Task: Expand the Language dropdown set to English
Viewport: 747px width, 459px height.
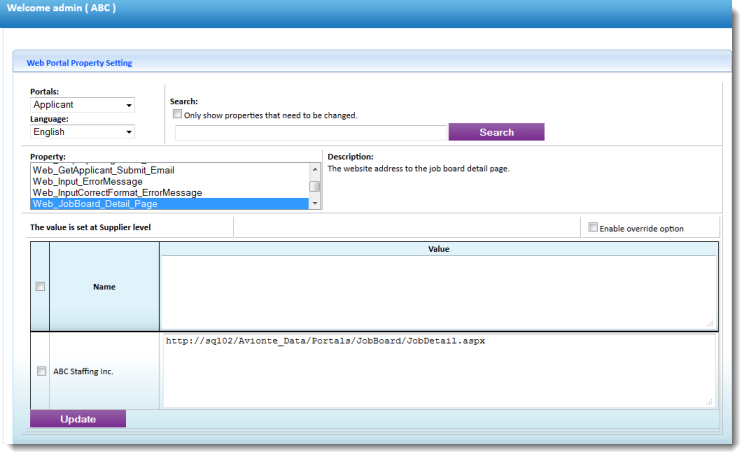Action: pos(82,132)
